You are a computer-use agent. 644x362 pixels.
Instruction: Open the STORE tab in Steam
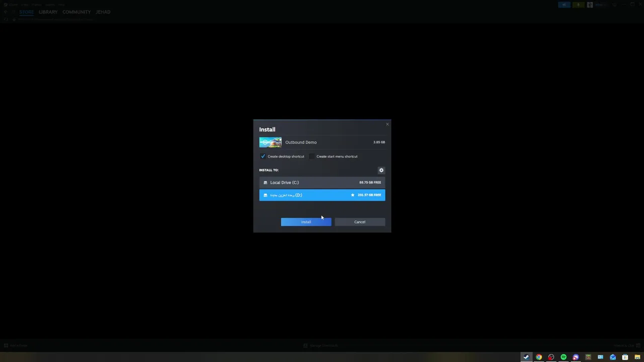[x=26, y=12]
